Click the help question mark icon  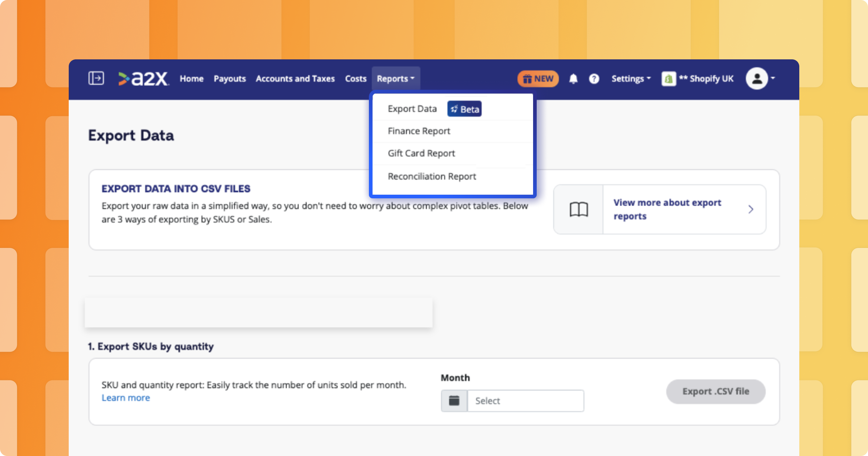594,78
